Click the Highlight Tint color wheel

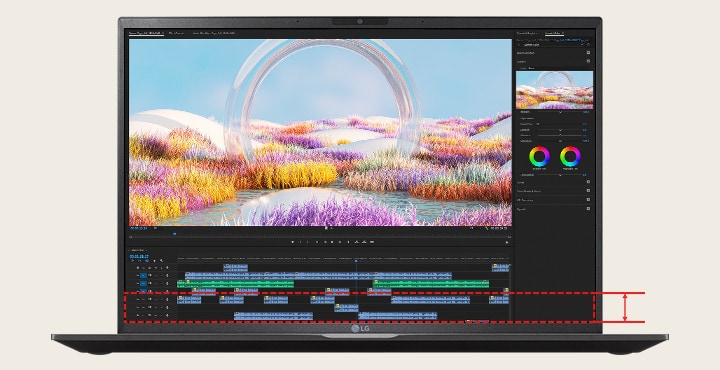pyautogui.click(x=570, y=157)
